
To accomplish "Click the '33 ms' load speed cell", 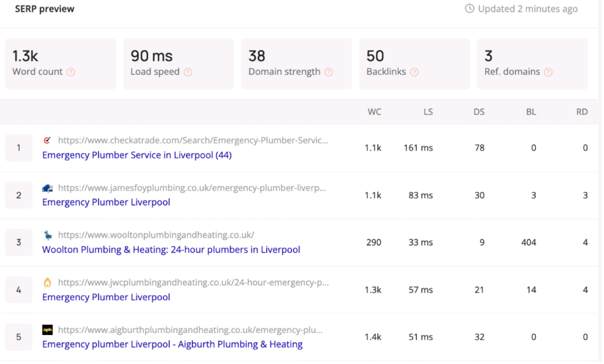I will point(421,242).
